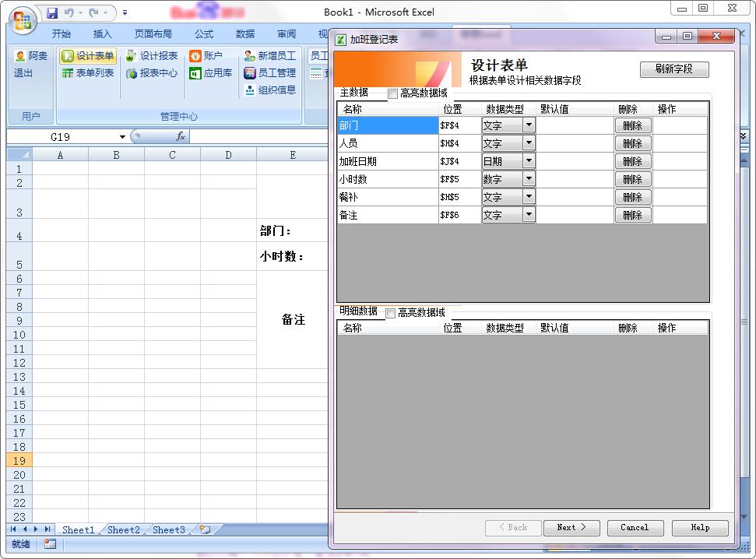
Task: Tick 高亮数据域 checkbox under 明细数据
Action: pos(391,313)
